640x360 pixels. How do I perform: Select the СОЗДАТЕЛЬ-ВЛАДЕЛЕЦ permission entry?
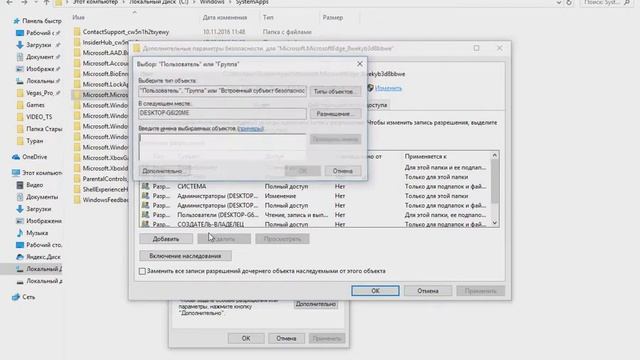tap(315, 224)
